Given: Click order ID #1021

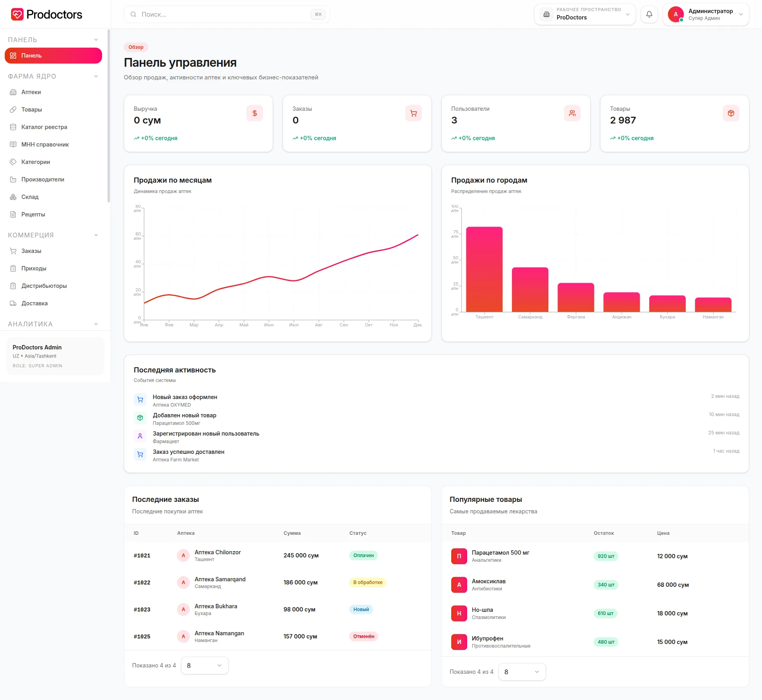Looking at the screenshot, I should pos(142,555).
